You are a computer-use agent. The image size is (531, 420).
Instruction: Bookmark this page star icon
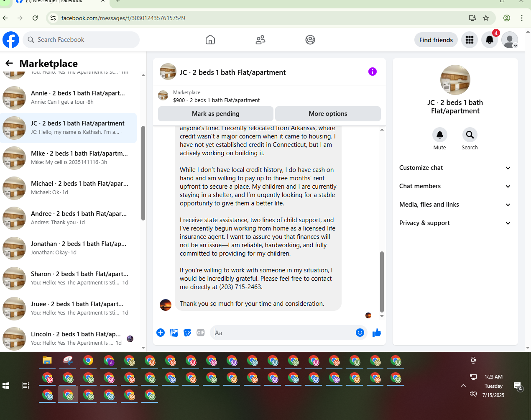[x=486, y=18]
